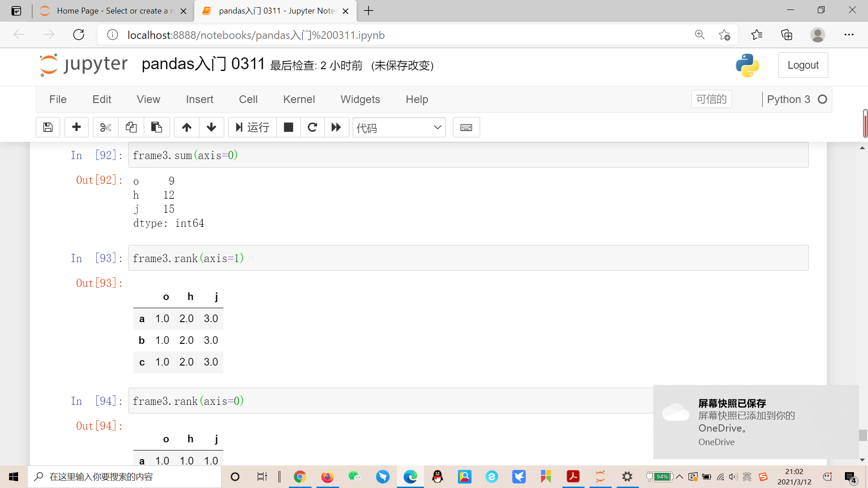Open Chrome from the Windows taskbar
This screenshot has width=868, height=488.
300,477
